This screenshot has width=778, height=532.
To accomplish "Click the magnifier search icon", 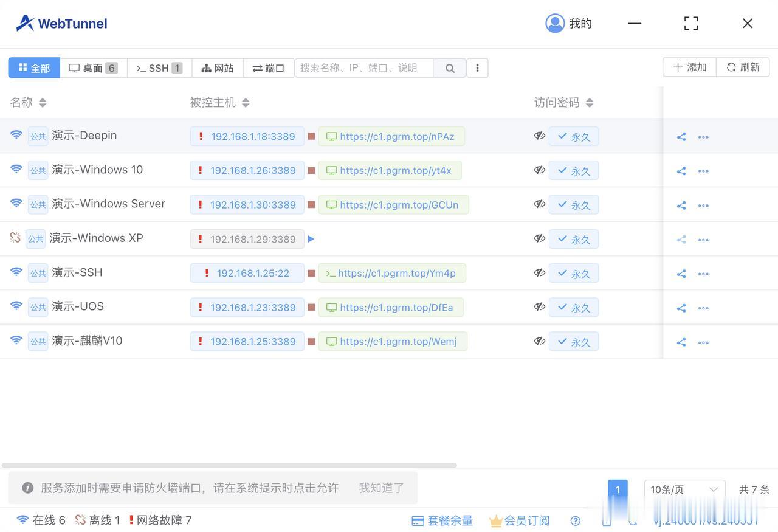I will tap(450, 67).
